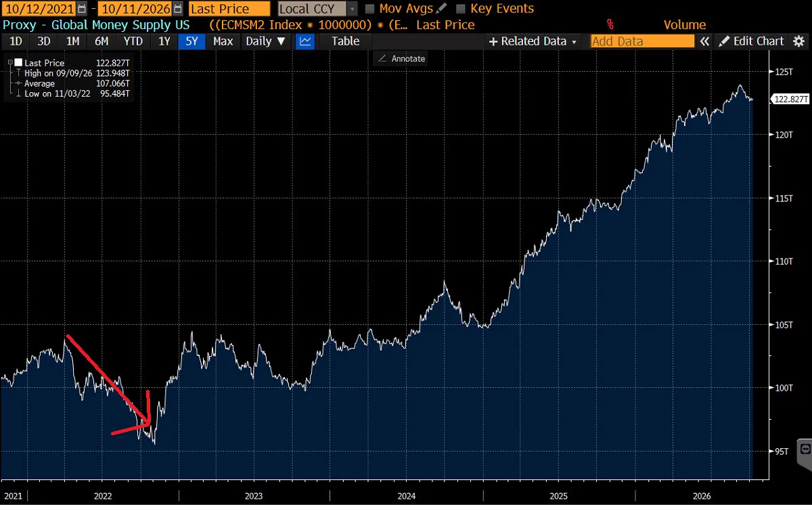Screen dimensions: 812x505
Task: Open the start date calendar picker
Action: pos(82,9)
